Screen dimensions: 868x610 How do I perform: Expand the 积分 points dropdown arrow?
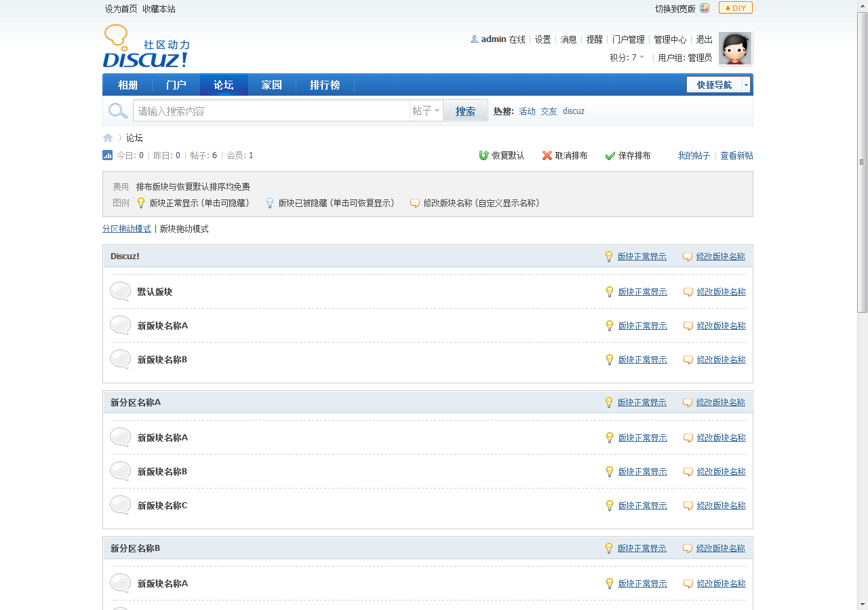[x=642, y=58]
